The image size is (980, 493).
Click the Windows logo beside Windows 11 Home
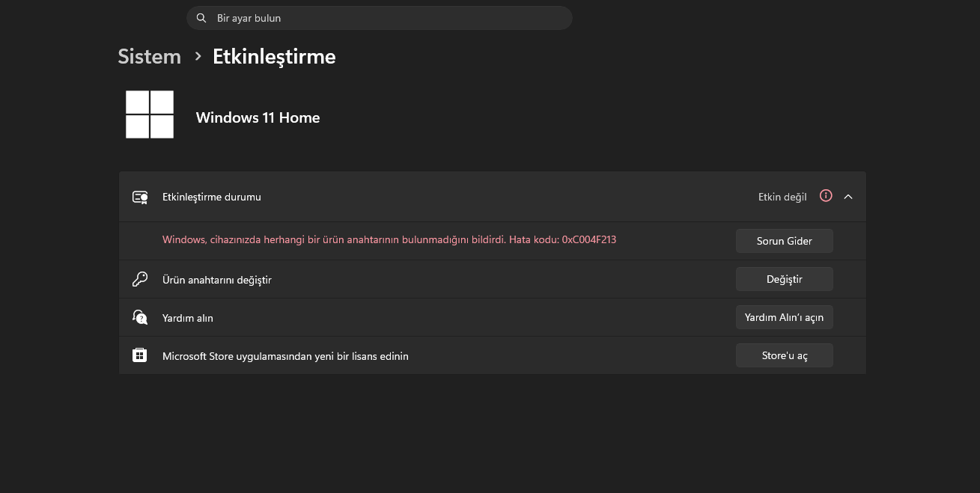tap(150, 114)
